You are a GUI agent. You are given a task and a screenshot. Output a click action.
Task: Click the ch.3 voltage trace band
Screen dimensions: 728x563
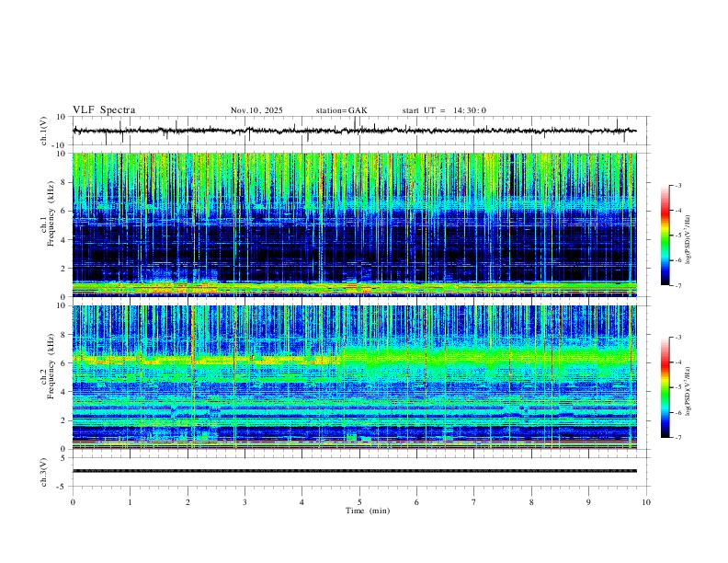(x=354, y=471)
